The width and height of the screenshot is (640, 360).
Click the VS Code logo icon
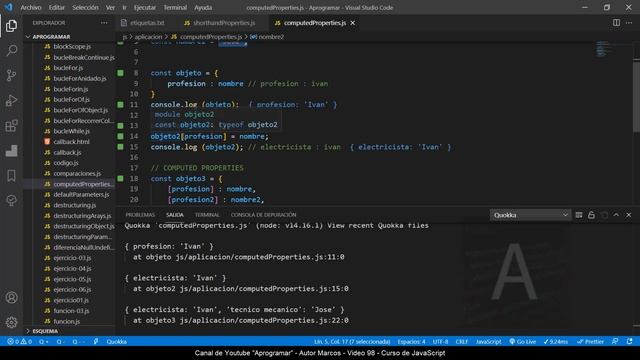click(9, 7)
